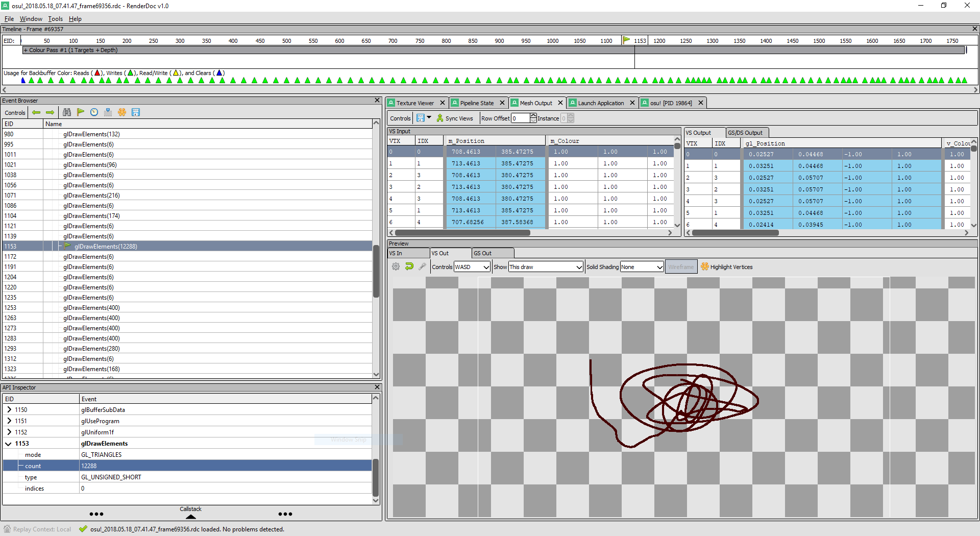Select the binoculars Find Event tool
Screen dimensions: 980x536
(67, 112)
